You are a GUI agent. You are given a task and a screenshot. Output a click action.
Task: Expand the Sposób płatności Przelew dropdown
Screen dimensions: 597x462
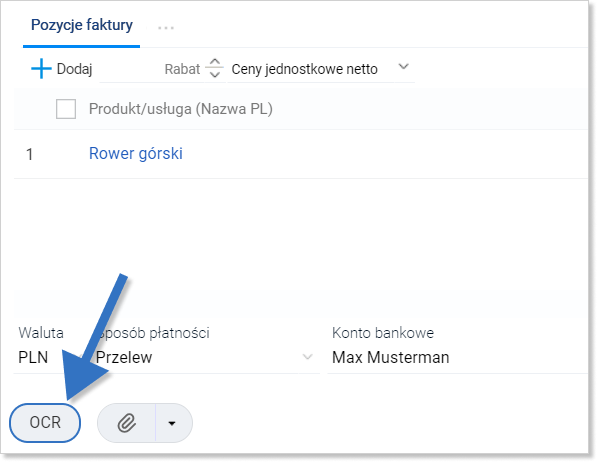click(307, 357)
